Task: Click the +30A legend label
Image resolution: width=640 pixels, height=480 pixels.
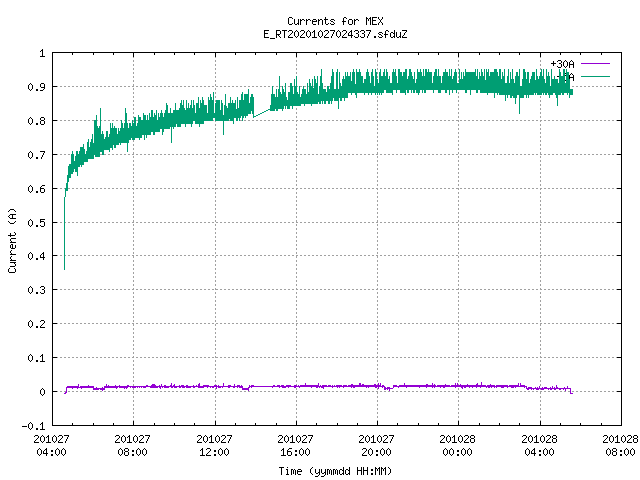Action: click(x=562, y=64)
